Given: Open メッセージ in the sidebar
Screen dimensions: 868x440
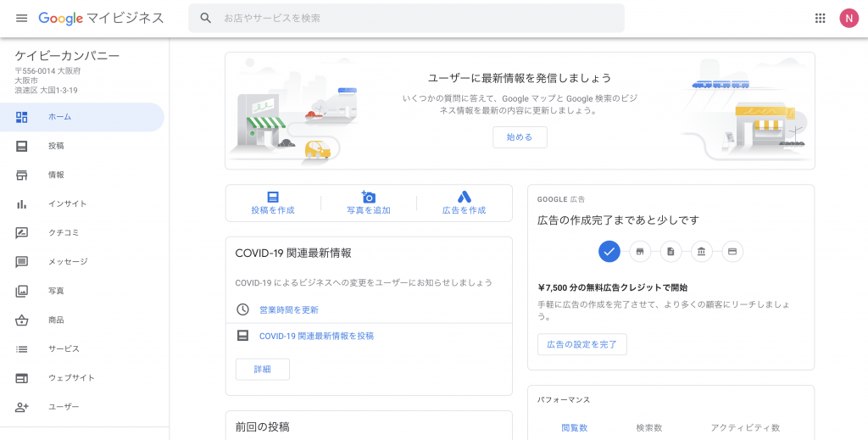Looking at the screenshot, I should 82,262.
